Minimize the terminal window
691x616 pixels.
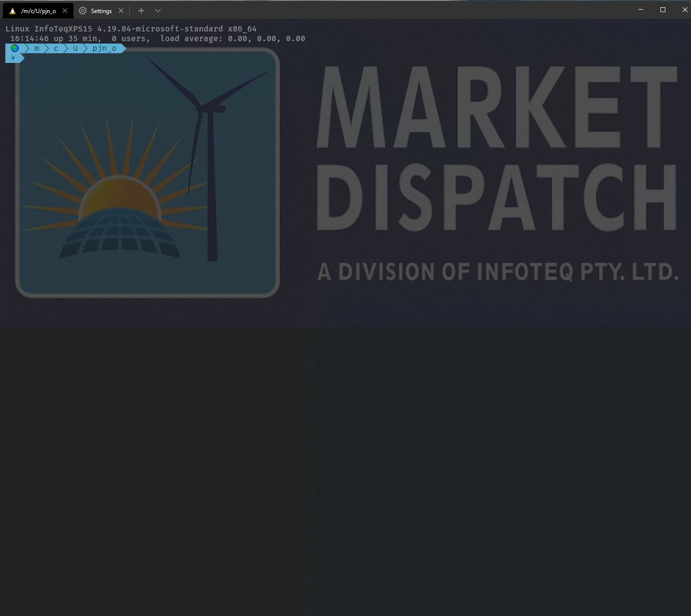click(x=641, y=10)
